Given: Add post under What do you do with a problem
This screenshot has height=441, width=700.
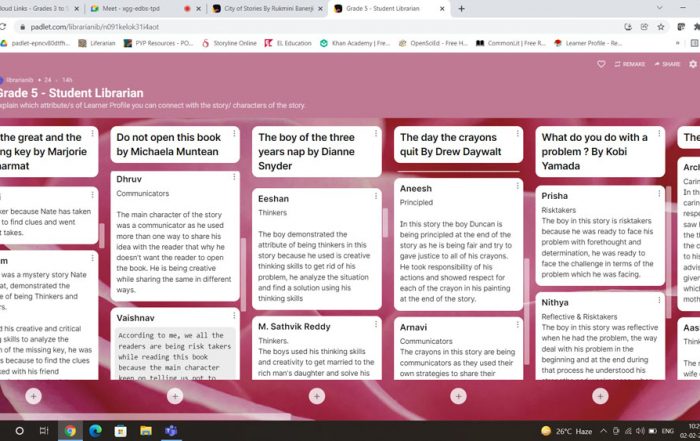Looking at the screenshot, I should (x=600, y=396).
